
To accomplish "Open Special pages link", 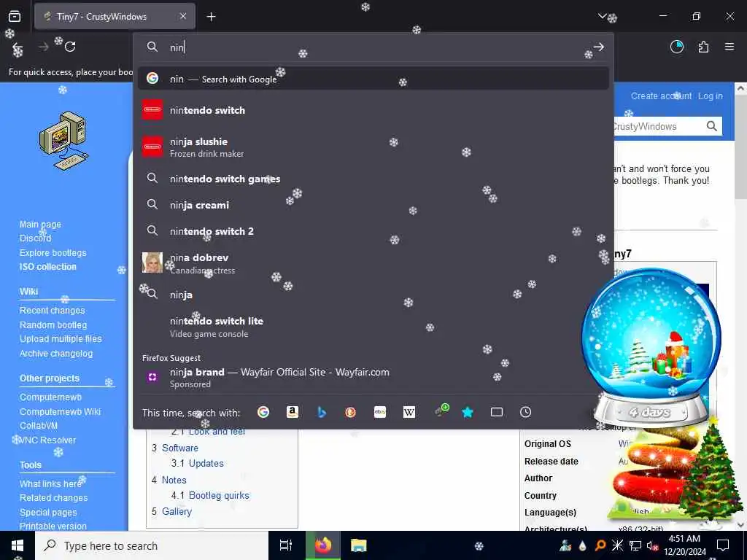I will [x=48, y=513].
